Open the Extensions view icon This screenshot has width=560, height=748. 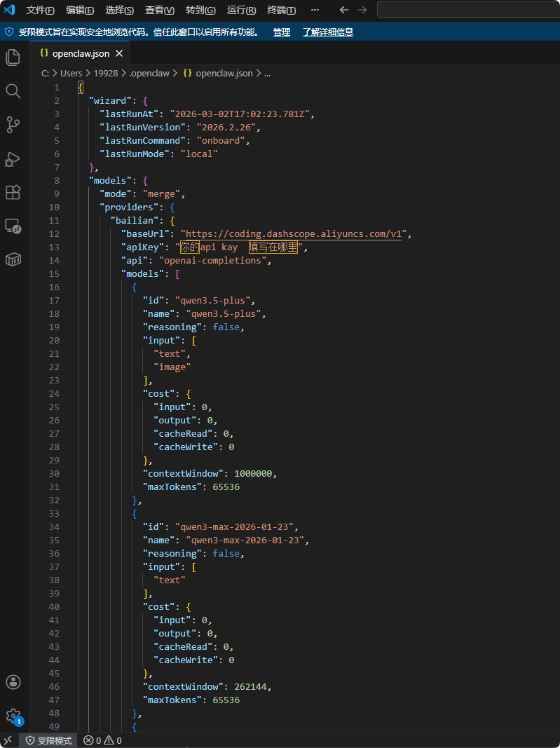tap(13, 192)
